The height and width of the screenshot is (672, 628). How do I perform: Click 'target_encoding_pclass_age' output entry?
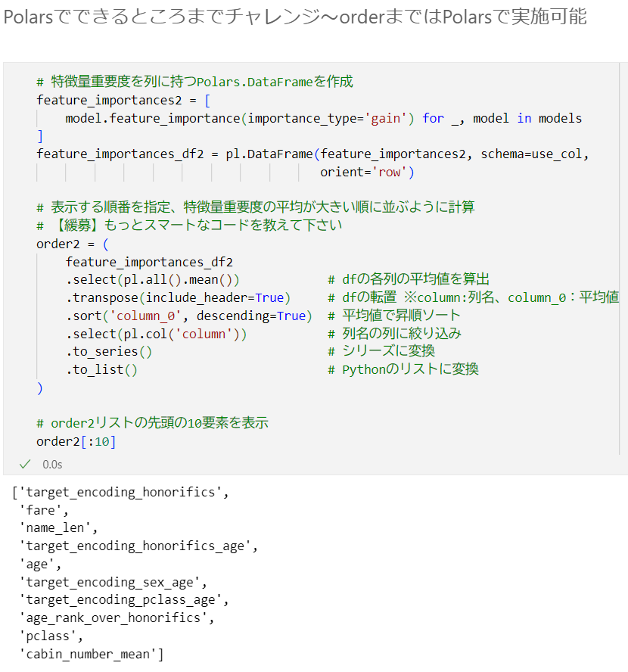pos(120,600)
